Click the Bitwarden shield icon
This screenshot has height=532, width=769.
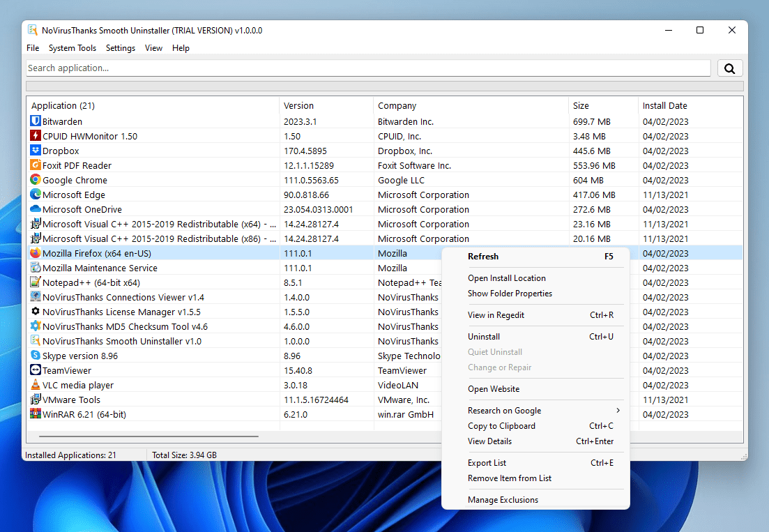(x=36, y=121)
